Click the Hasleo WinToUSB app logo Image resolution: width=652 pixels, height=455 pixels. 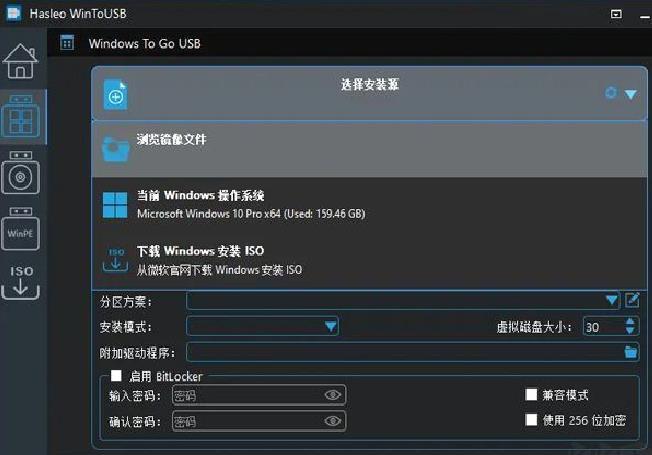13,13
